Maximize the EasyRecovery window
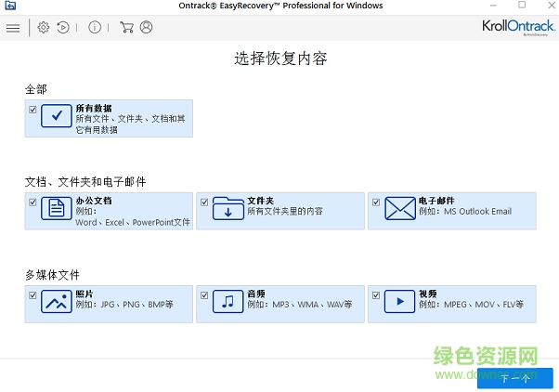Screen dimensions: 559x392 522,5
